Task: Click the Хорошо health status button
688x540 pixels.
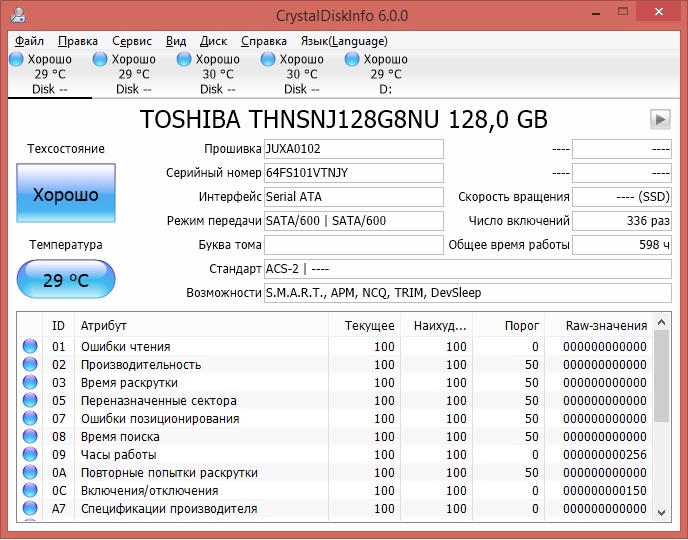Action: click(x=66, y=194)
